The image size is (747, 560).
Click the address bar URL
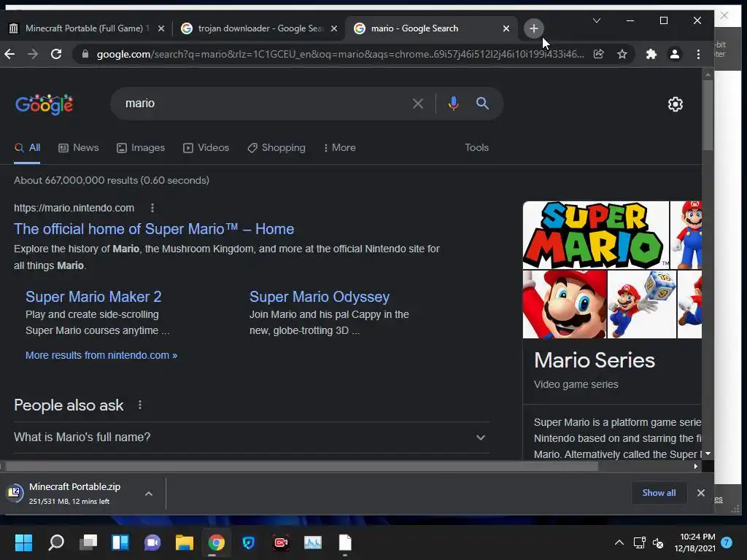[340, 54]
